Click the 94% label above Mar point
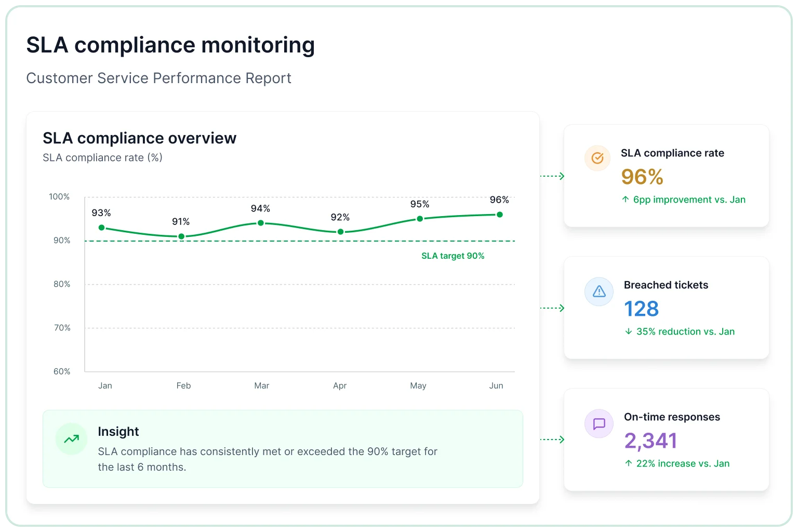This screenshot has height=532, width=798. click(x=260, y=208)
